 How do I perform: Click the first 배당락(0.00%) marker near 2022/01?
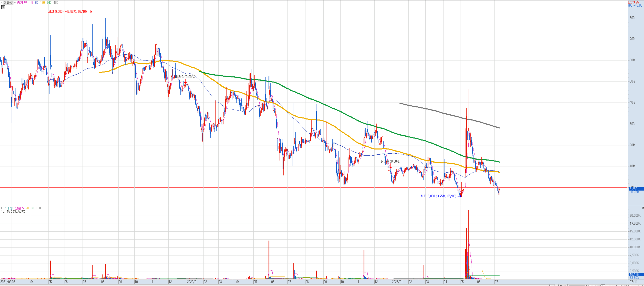tap(185, 83)
